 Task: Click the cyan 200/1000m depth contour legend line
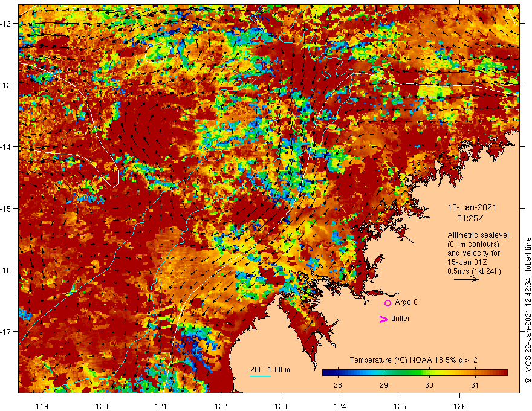(261, 376)
